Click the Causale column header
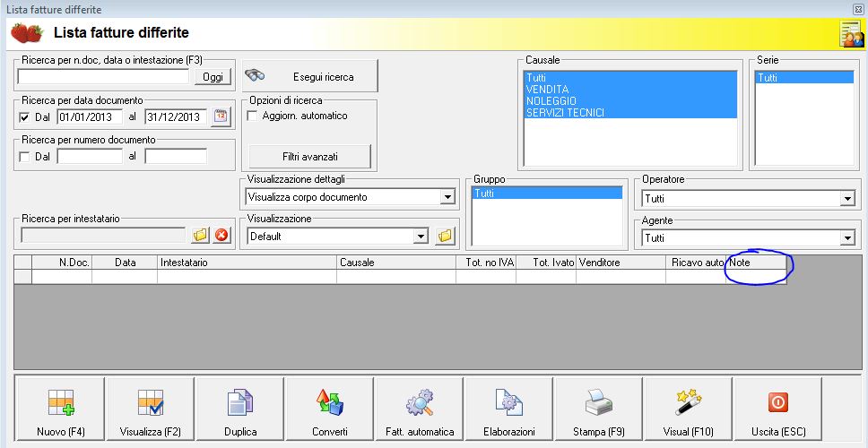 (396, 263)
